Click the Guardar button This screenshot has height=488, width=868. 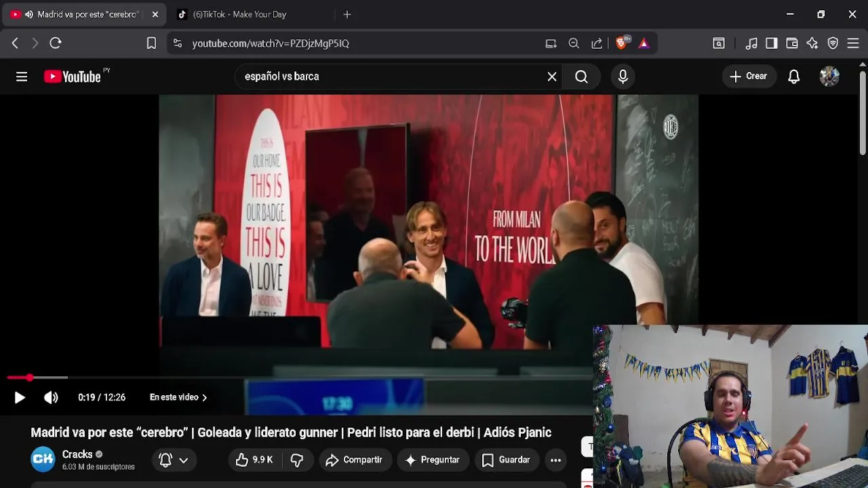tap(506, 460)
